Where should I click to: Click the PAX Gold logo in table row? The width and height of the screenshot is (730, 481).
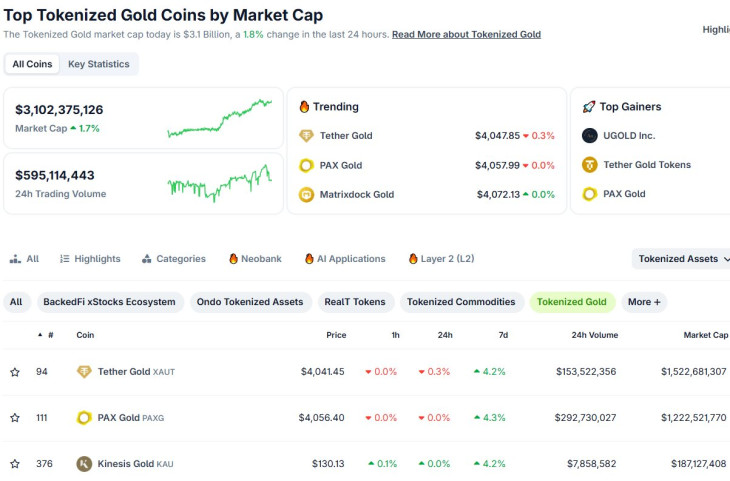point(84,418)
